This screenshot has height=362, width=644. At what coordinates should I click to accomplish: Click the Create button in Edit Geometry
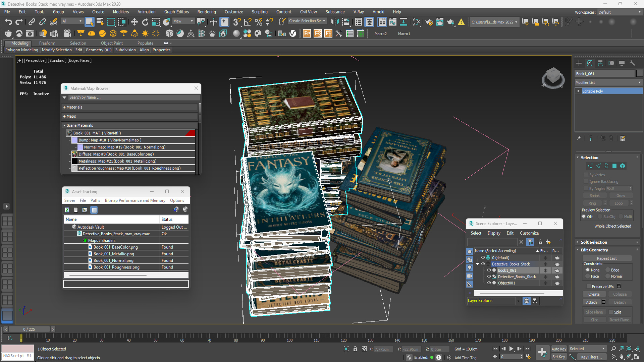(x=594, y=294)
